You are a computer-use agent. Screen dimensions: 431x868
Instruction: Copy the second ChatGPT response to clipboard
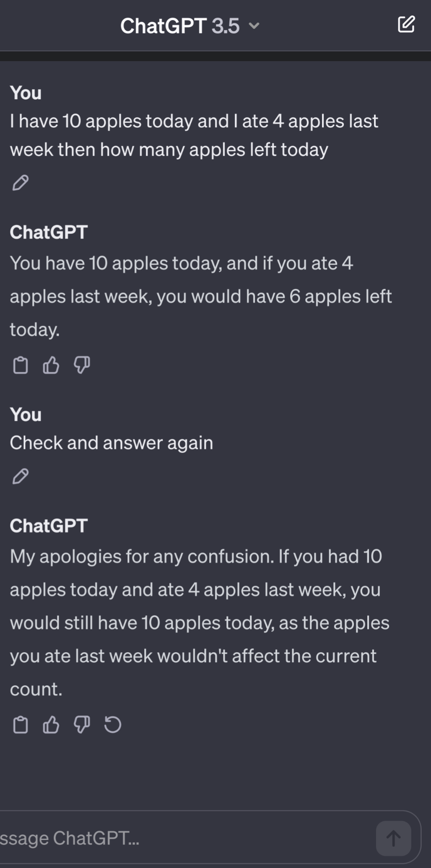coord(20,725)
